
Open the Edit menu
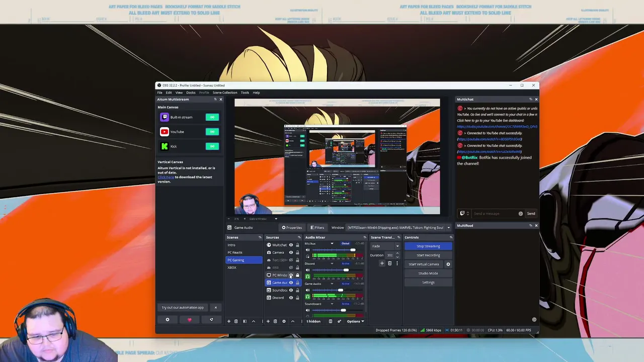pos(169,93)
